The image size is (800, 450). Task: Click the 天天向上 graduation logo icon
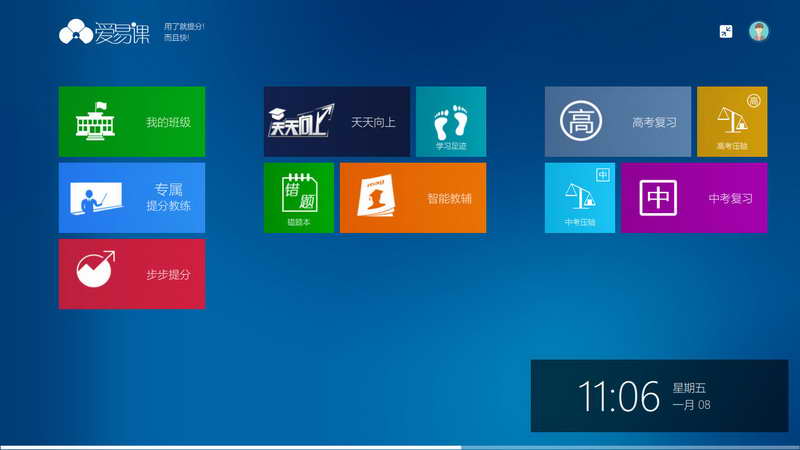pyautogui.click(x=301, y=121)
